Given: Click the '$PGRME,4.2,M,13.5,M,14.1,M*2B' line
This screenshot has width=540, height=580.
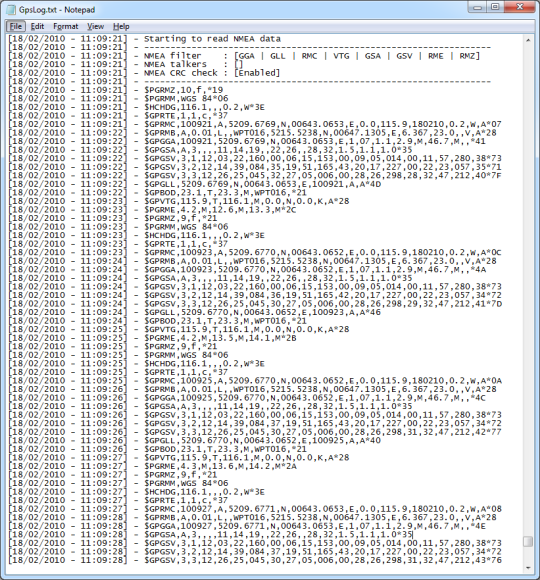Looking at the screenshot, I should pos(152,338).
